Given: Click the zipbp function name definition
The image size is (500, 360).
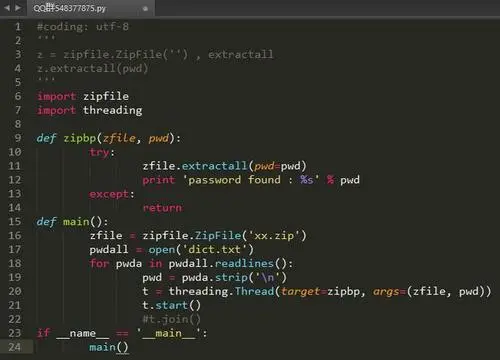Looking at the screenshot, I should [x=80, y=138].
